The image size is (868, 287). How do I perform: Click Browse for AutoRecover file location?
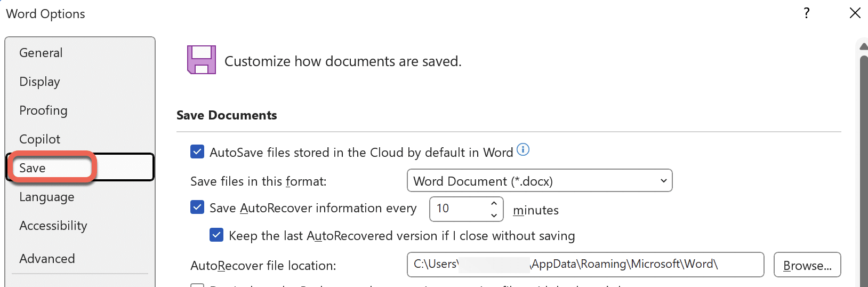(807, 265)
